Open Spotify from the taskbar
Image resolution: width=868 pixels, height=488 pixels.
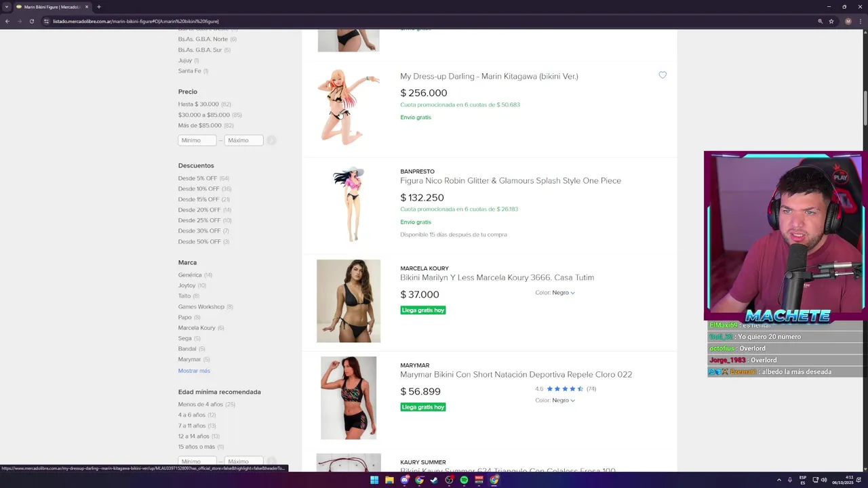[x=464, y=480]
